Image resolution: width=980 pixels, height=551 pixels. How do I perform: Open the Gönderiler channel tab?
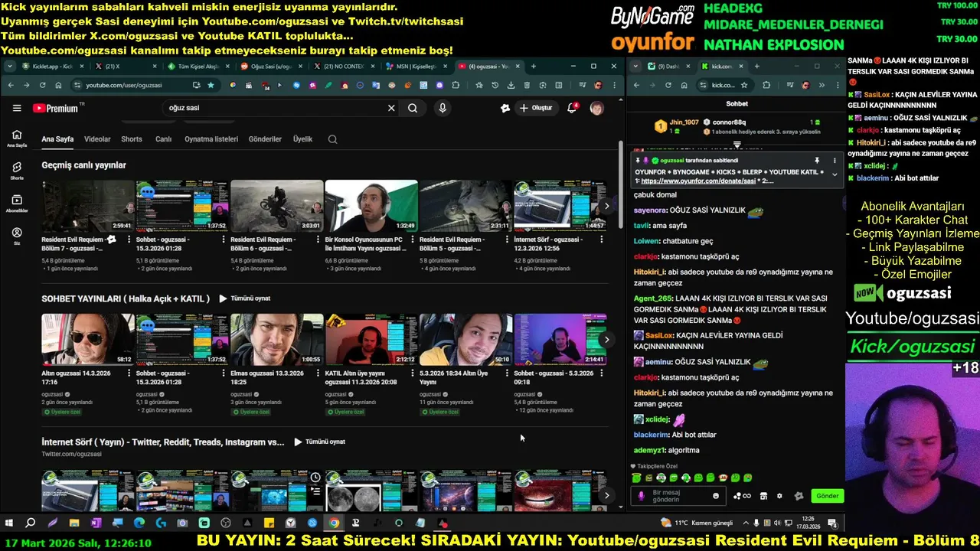point(265,139)
